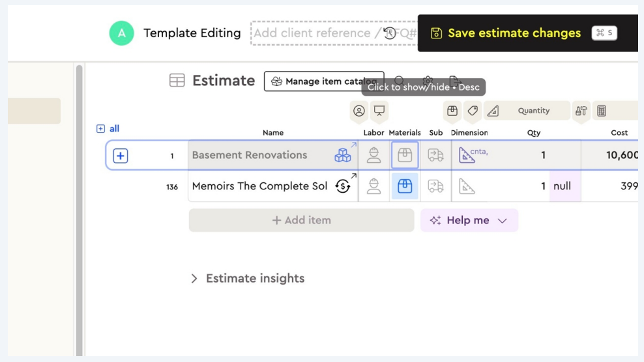Click the person column icon above Labor
This screenshot has width=644, height=362.
pos(359,111)
